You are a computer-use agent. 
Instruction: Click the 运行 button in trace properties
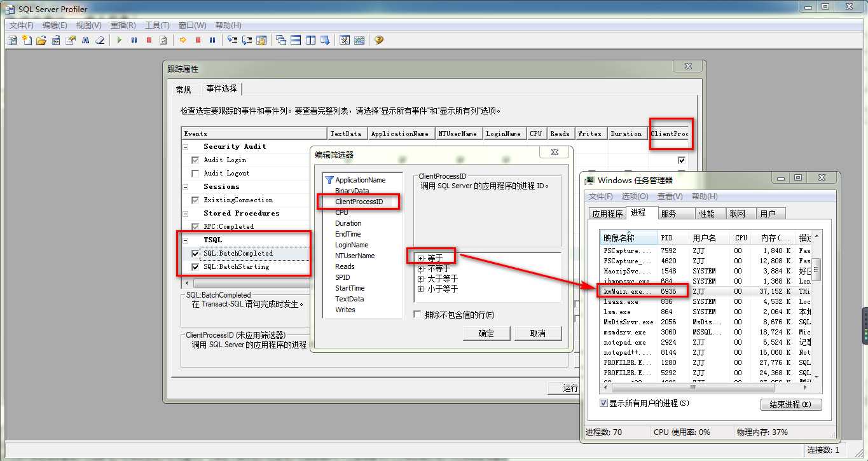click(x=563, y=388)
